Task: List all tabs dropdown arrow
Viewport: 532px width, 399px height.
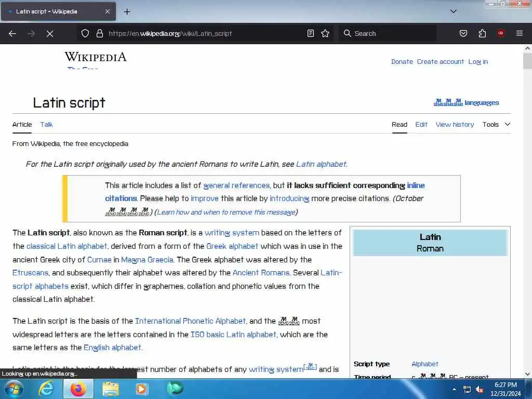Action: point(453,11)
